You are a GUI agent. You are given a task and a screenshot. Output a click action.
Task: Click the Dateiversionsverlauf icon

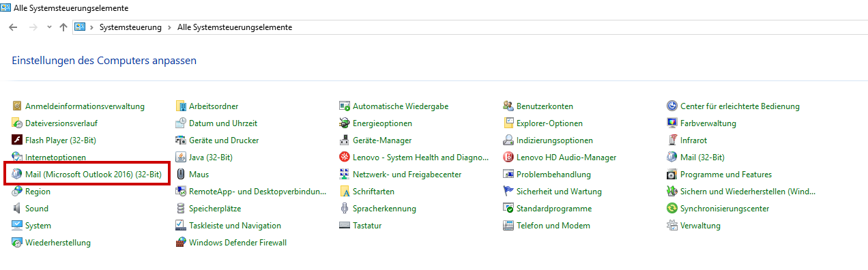point(17,123)
